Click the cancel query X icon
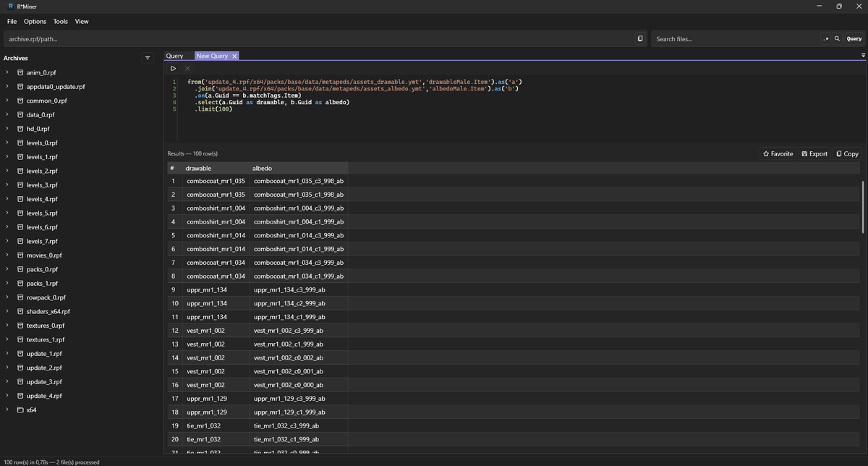Viewport: 868px width, 466px height. 187,68
